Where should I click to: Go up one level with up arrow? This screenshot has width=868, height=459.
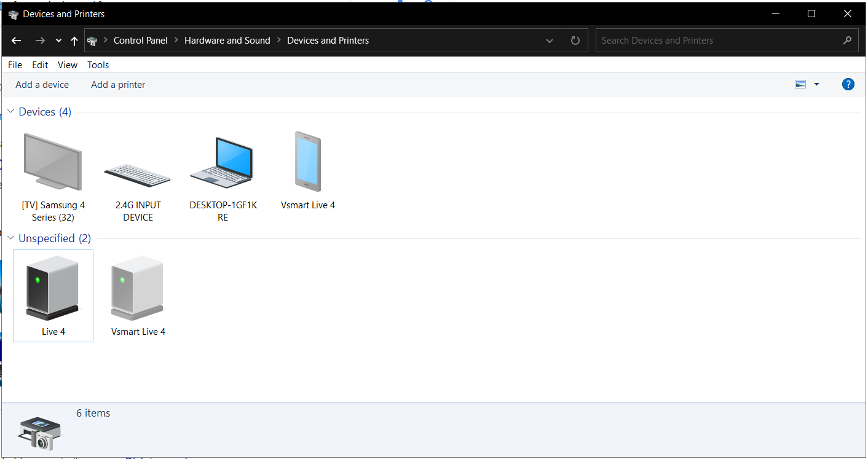(74, 41)
